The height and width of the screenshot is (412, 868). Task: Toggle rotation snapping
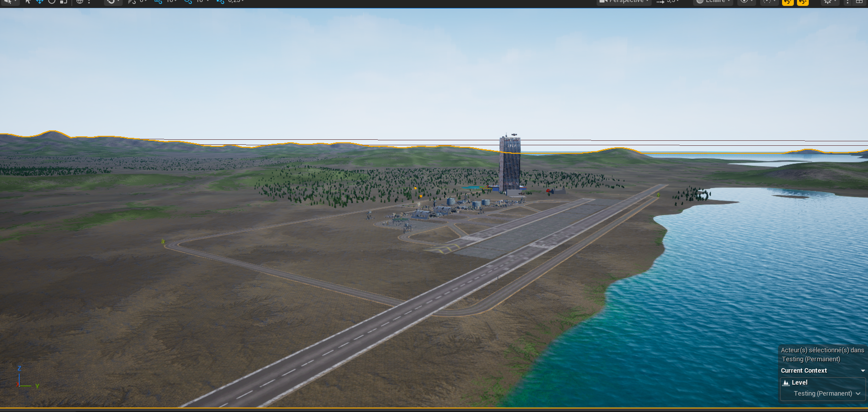coord(188,1)
